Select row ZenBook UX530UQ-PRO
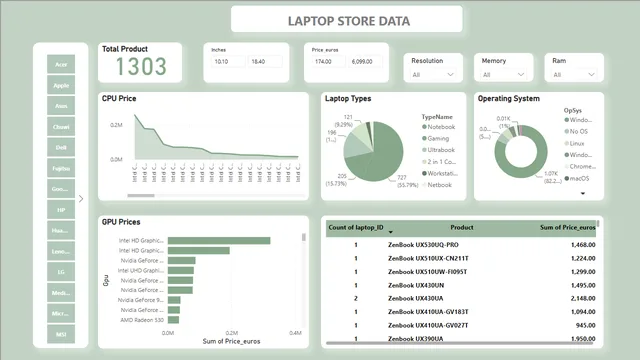Viewport: 640px width, 360px height. coord(460,245)
